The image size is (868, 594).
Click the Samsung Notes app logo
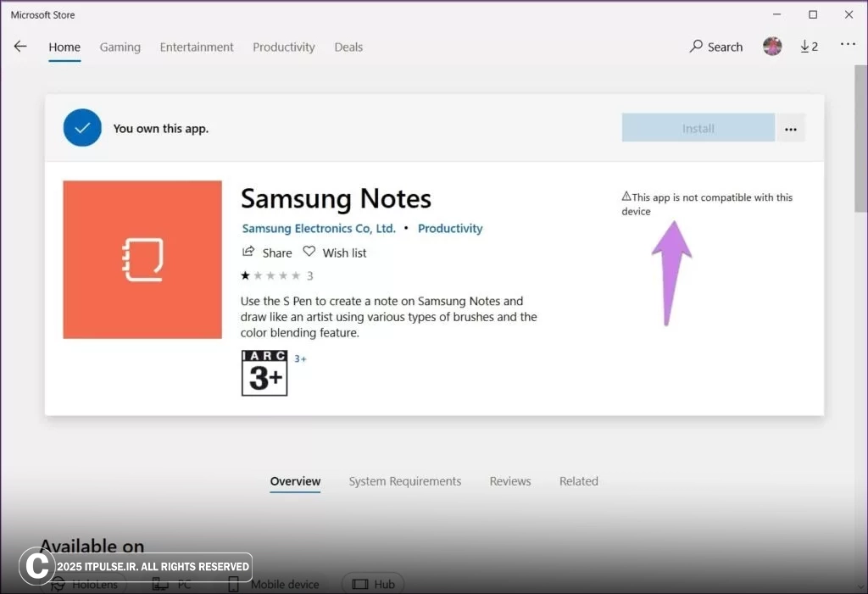coord(142,259)
